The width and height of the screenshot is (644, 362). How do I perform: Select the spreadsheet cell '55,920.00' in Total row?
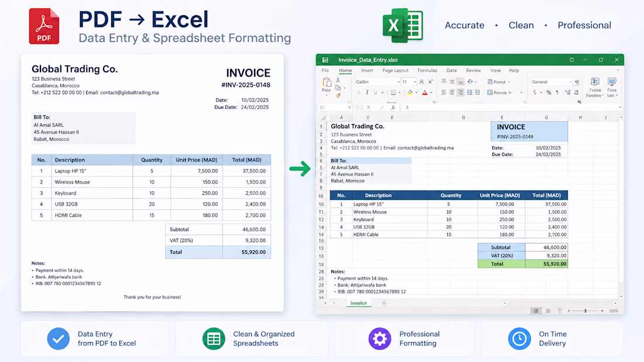pyautogui.click(x=546, y=264)
